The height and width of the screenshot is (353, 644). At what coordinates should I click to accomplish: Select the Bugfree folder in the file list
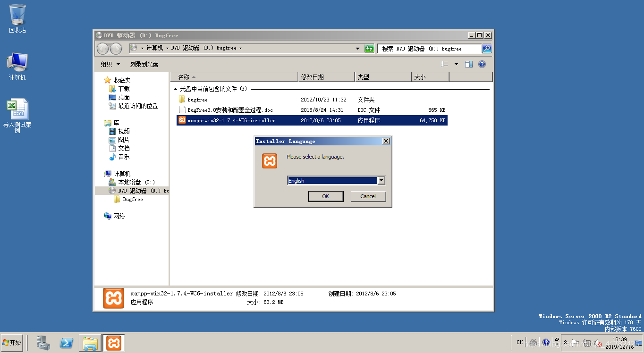[312, 100]
